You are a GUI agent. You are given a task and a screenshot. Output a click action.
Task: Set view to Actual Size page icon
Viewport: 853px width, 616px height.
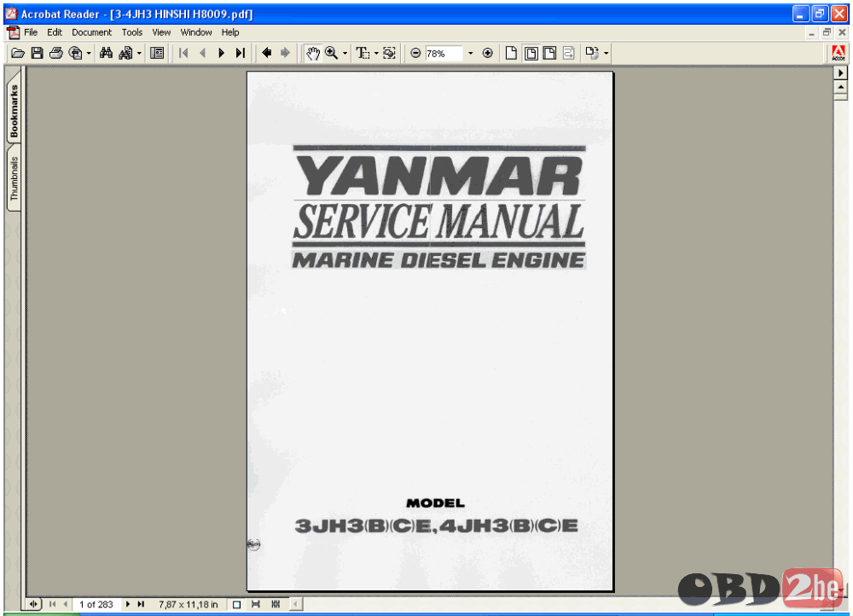(x=511, y=54)
